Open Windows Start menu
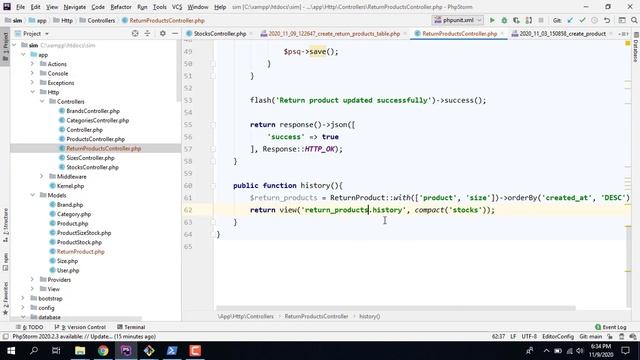The height and width of the screenshot is (360, 640). [x=11, y=351]
